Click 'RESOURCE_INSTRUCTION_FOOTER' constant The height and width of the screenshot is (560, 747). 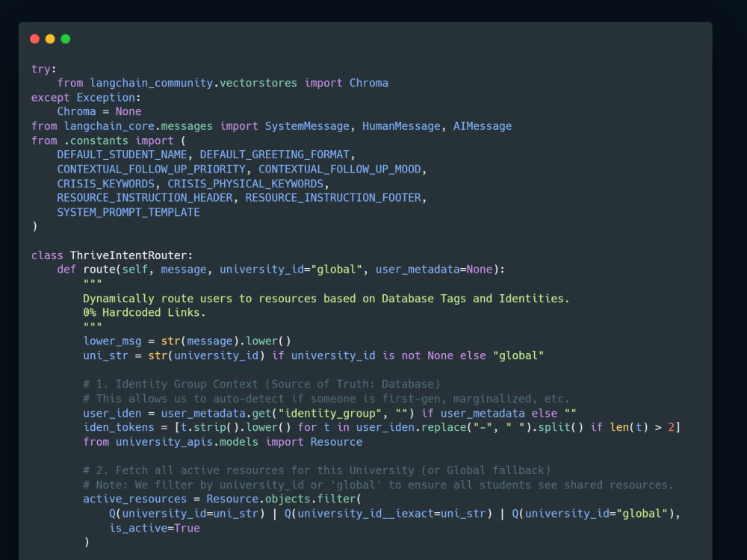pyautogui.click(x=333, y=198)
